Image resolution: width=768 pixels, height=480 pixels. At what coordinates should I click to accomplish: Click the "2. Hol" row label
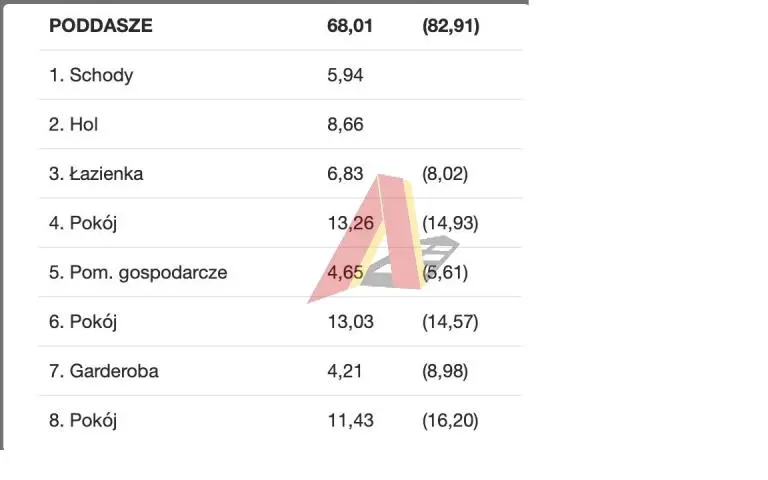tap(74, 125)
